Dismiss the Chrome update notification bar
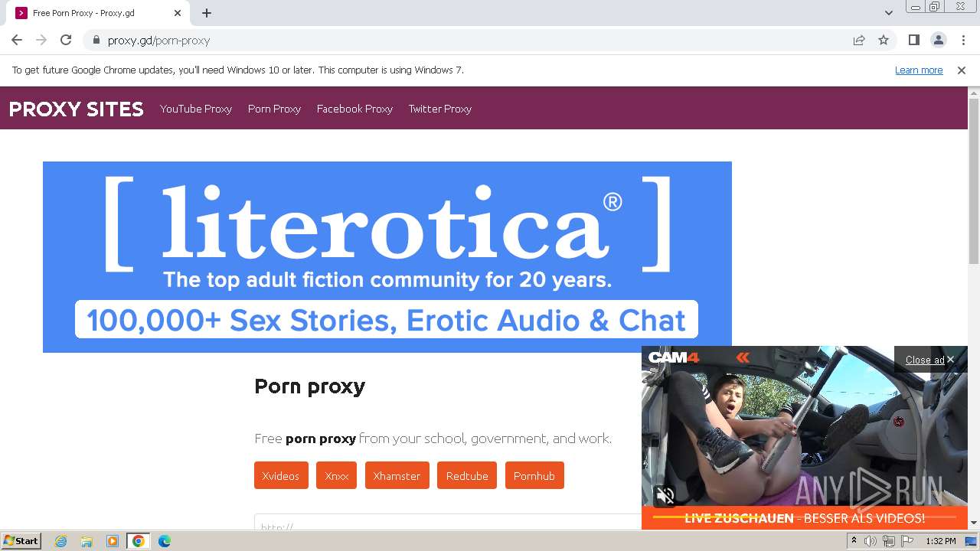The image size is (980, 551). click(962, 70)
